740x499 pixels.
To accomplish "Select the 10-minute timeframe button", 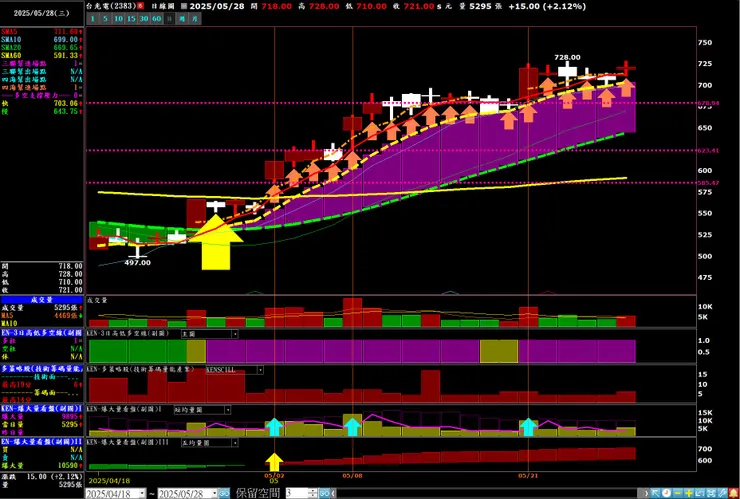I will tap(118, 19).
